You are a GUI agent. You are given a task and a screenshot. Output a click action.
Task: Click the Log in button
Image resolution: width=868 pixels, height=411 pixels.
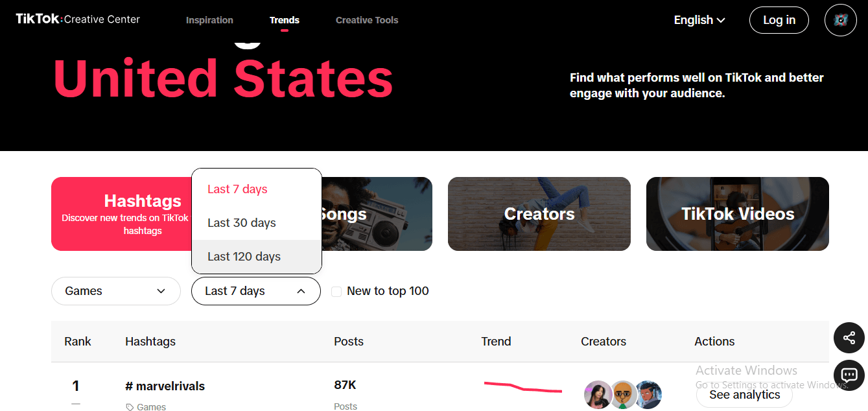coord(779,20)
